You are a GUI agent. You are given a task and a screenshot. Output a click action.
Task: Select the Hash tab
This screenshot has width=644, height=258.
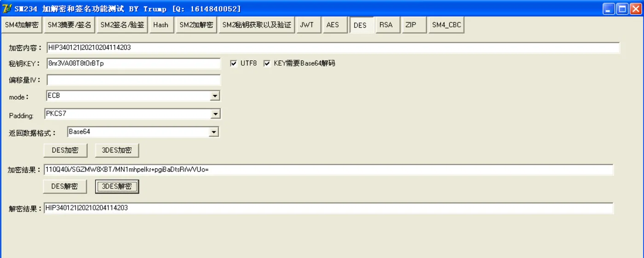pyautogui.click(x=161, y=25)
